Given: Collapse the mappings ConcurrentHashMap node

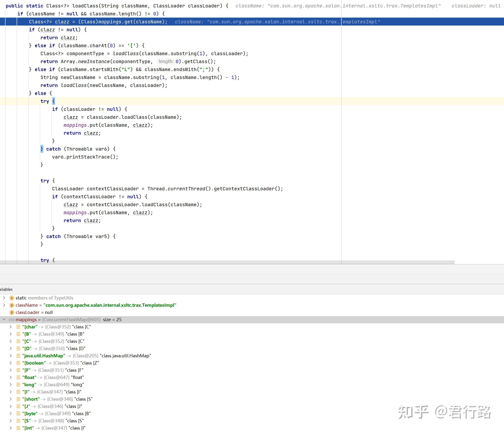Looking at the screenshot, I should pos(4,319).
